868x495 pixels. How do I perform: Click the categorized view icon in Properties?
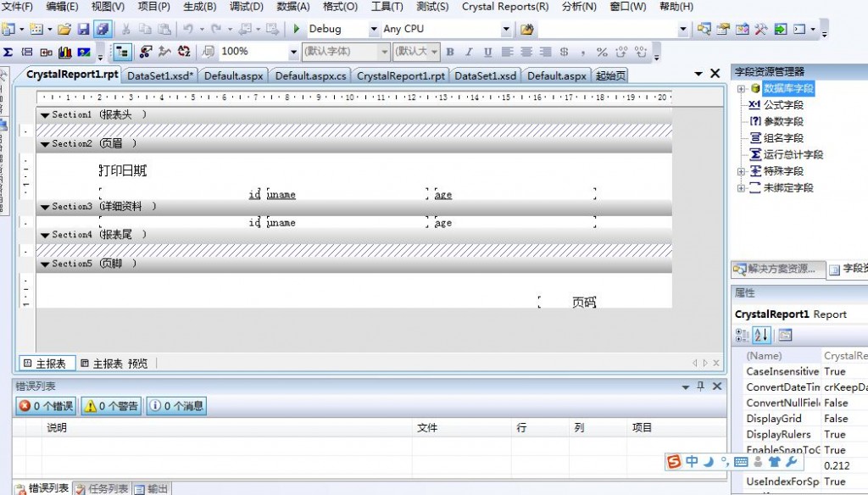pyautogui.click(x=742, y=335)
